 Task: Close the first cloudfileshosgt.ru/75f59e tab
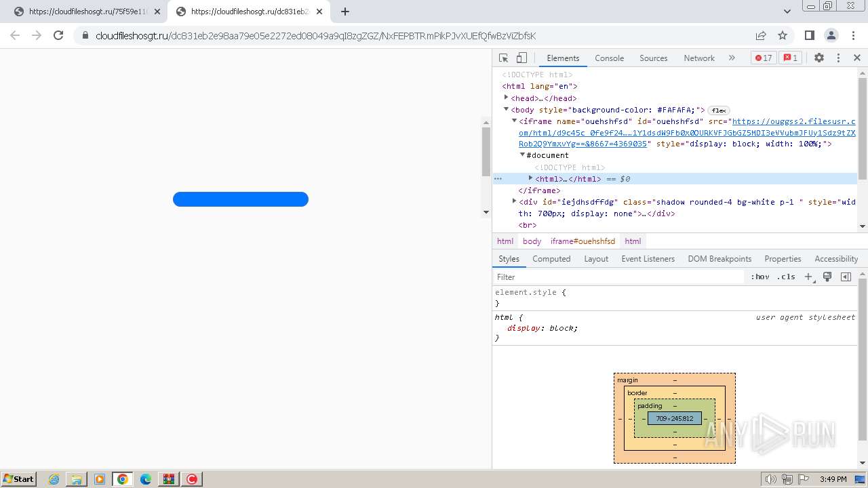[157, 12]
